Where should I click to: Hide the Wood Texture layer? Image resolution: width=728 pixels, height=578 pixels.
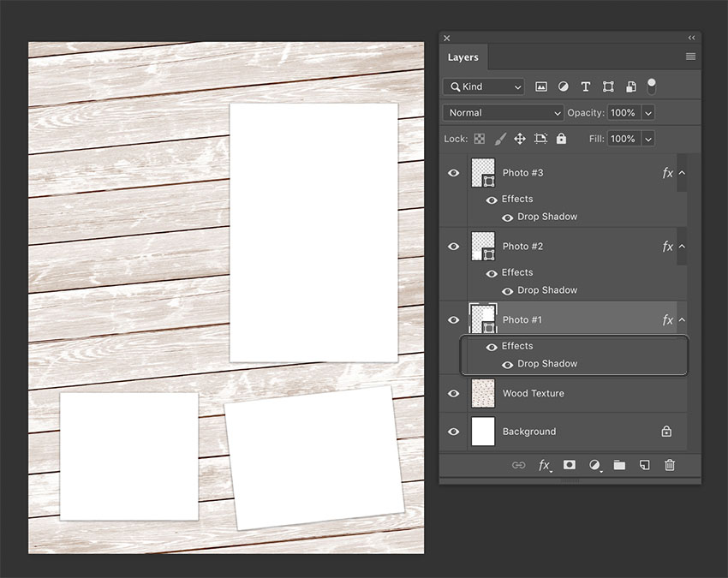[x=453, y=394]
